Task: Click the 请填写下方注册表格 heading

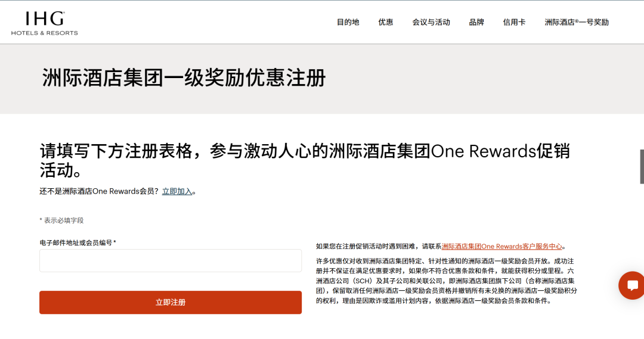Action: (x=305, y=160)
